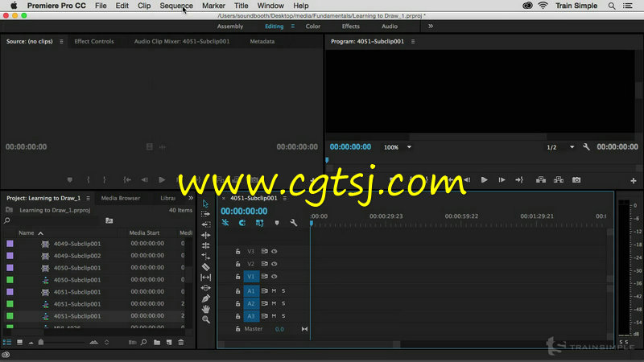Select the Track Select Backward tool
The image size is (644, 362).
tap(206, 224)
